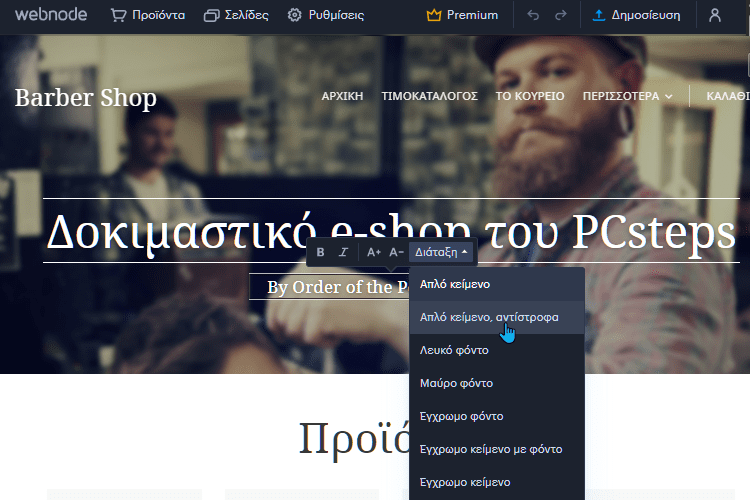Image resolution: width=750 pixels, height=500 pixels.
Task: Select Απλό κείμενο, αντίστροφα option
Action: coord(497,317)
